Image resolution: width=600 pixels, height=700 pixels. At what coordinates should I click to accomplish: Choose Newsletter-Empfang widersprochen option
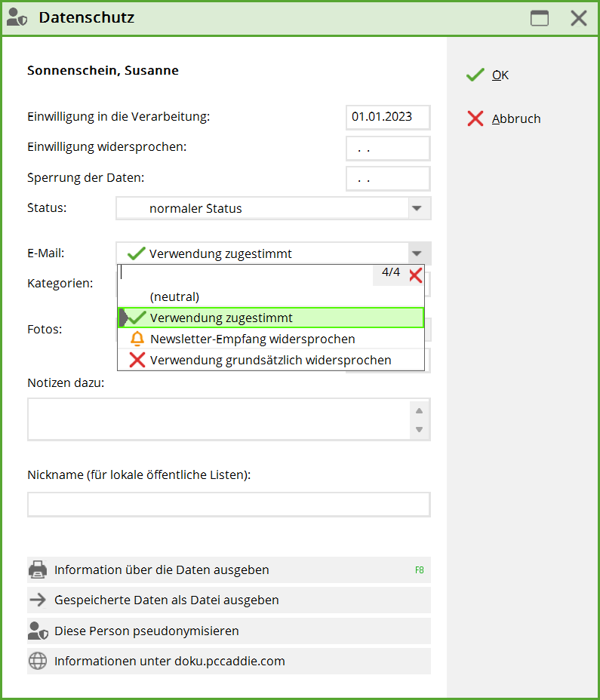252,339
